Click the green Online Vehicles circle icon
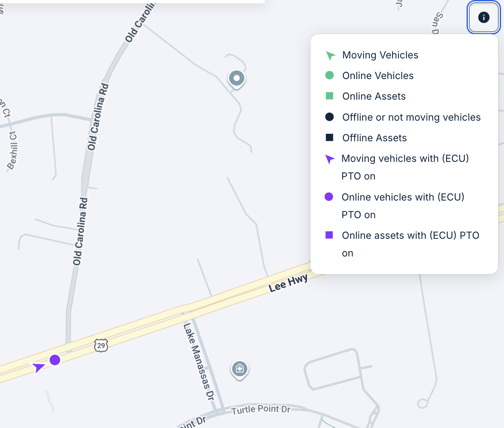Screen dimensions: 504x428 [329, 75]
